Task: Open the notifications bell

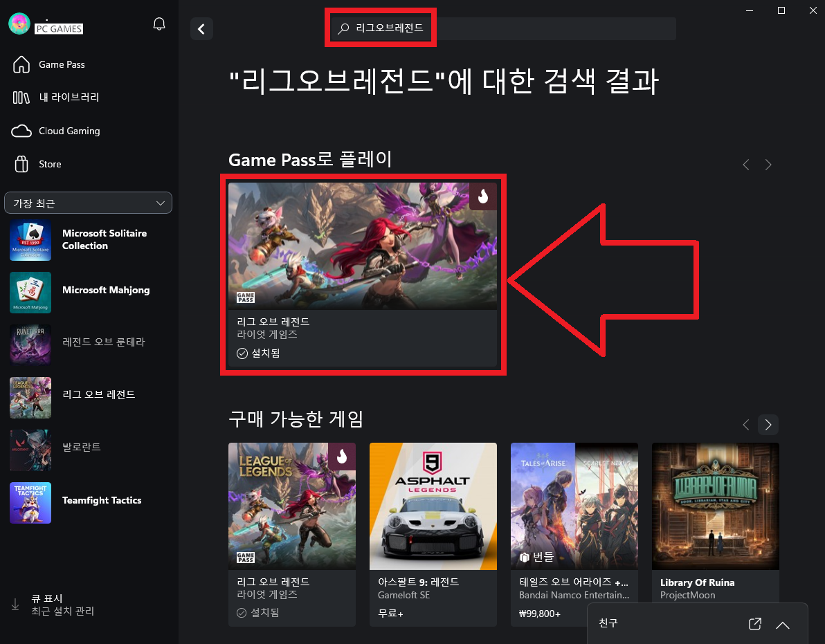Action: [159, 24]
